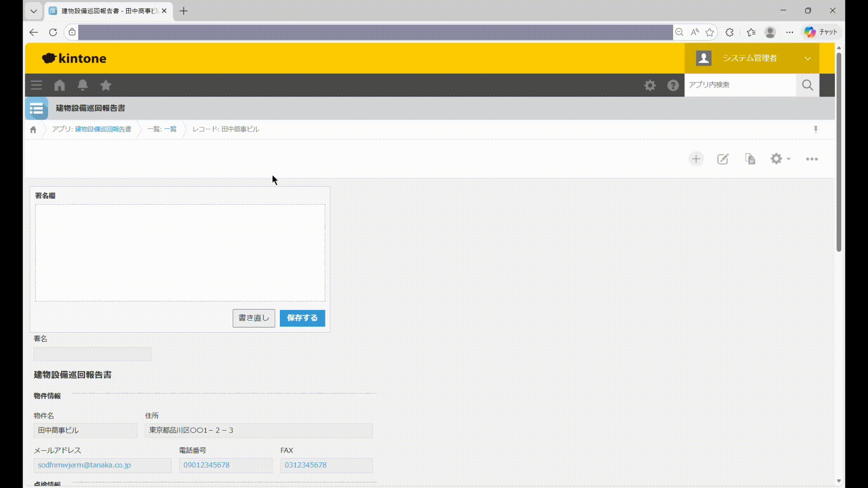
Task: Select the 建物設備巡回報告書 browser tab
Action: click(108, 11)
